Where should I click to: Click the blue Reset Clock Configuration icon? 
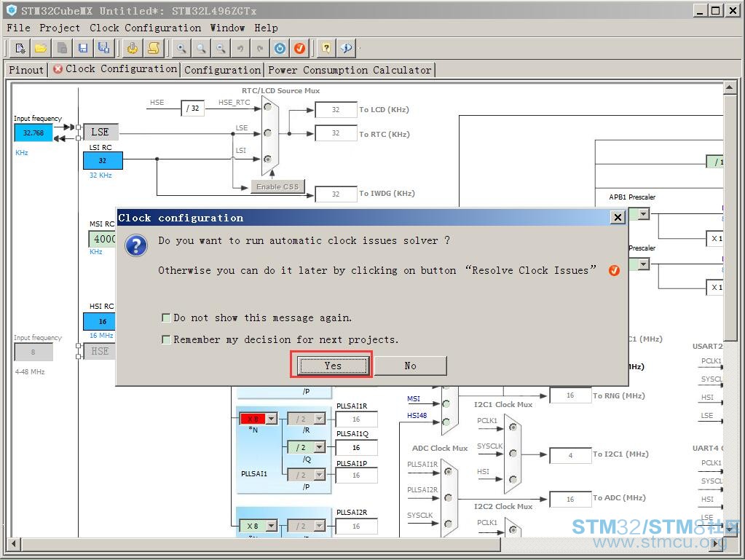coord(280,48)
